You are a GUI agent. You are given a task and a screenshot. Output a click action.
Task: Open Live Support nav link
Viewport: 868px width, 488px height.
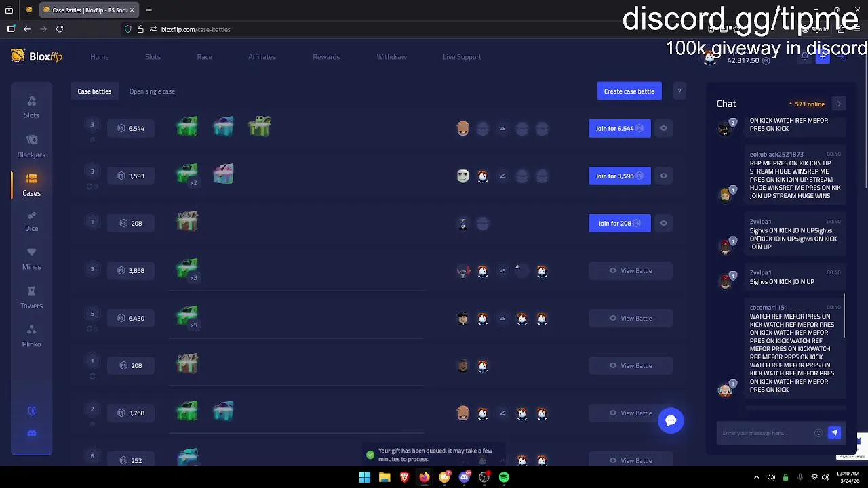tap(462, 57)
